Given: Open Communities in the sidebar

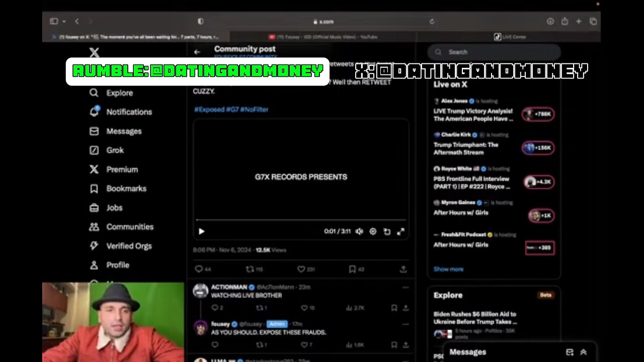Looking at the screenshot, I should pyautogui.click(x=121, y=227).
